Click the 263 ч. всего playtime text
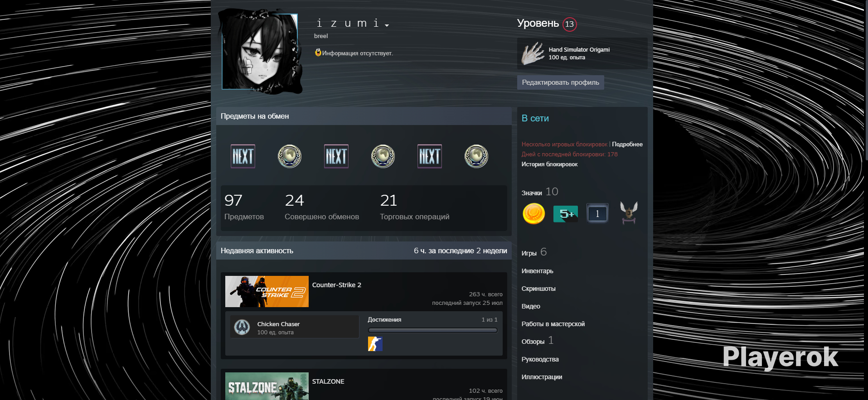The image size is (868, 400). tap(485, 294)
